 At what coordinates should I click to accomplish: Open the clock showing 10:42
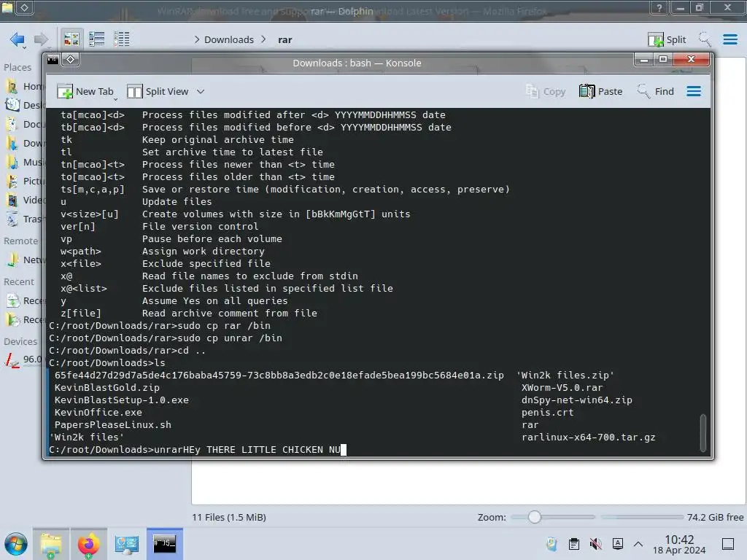679,544
